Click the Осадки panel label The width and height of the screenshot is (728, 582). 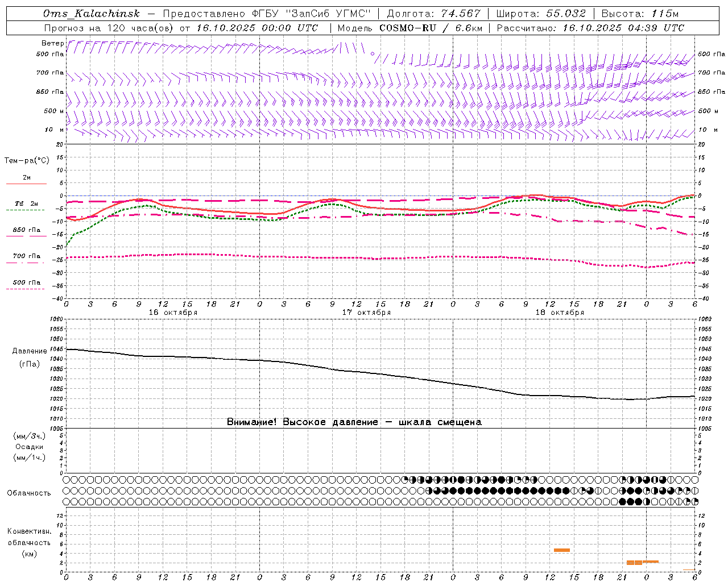tap(29, 447)
